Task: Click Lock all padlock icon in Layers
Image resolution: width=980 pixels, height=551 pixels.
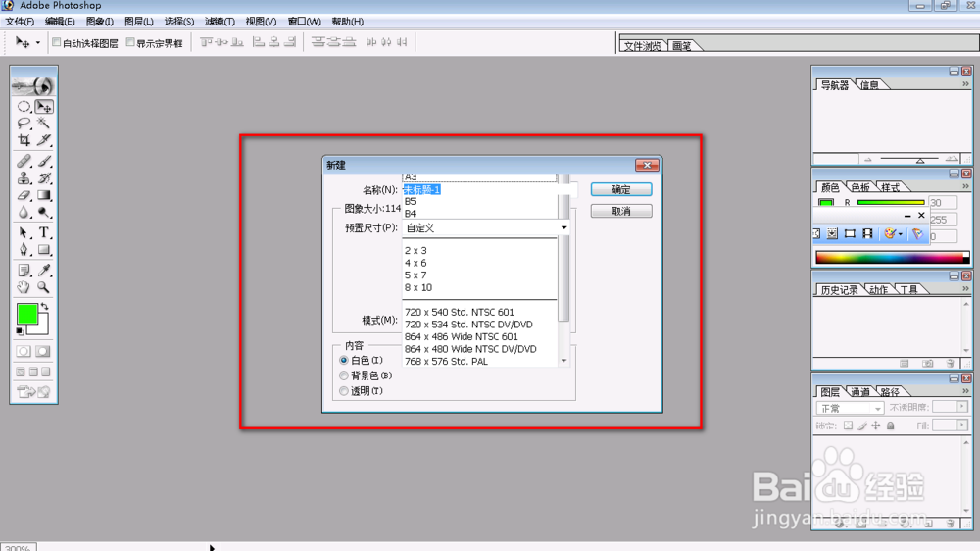Action: pyautogui.click(x=890, y=426)
